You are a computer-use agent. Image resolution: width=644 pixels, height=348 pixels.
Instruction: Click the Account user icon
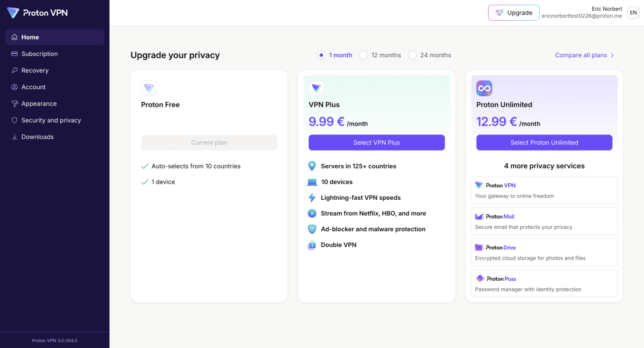point(14,87)
